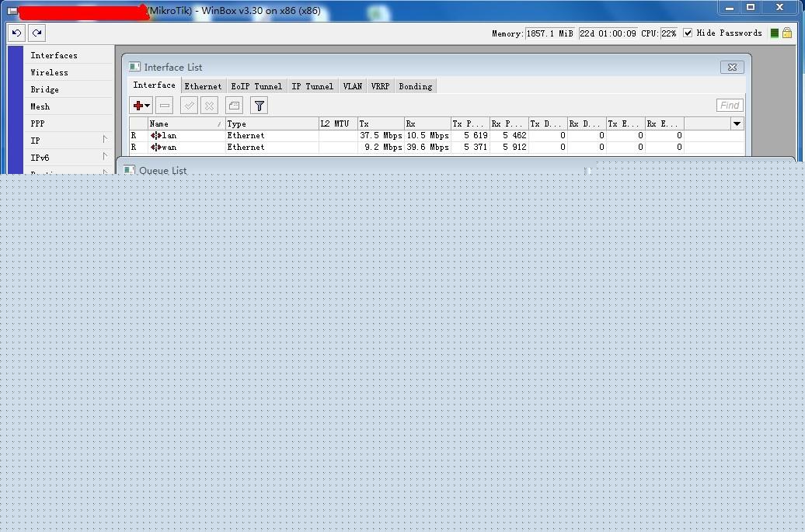805x532 pixels.
Task: Sort by the L2 MTU column header
Action: coord(338,123)
